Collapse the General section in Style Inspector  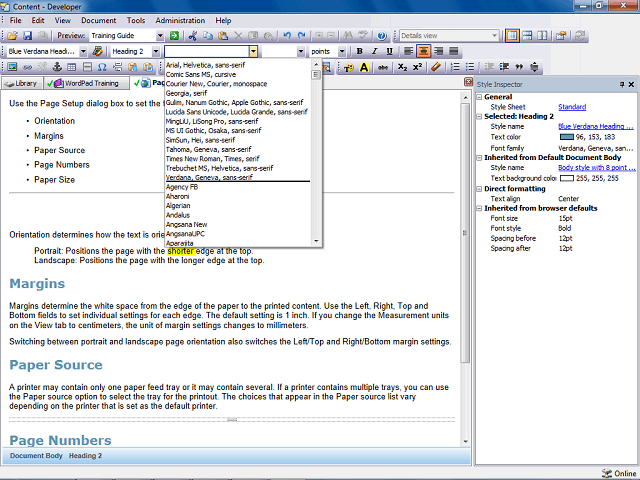coord(479,97)
